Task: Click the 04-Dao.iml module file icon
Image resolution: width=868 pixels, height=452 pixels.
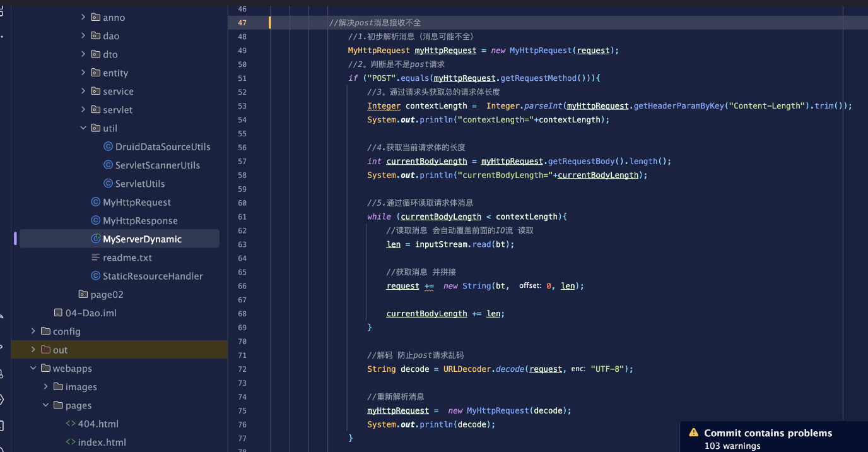Action: [58, 312]
